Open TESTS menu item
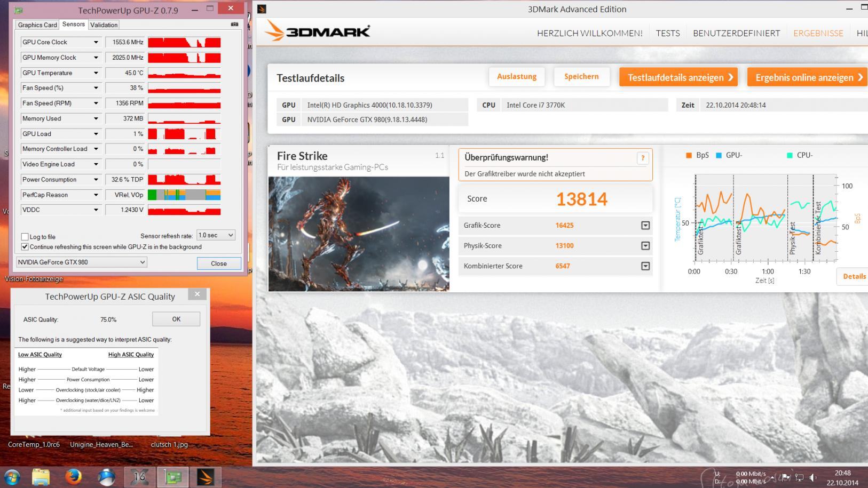 pyautogui.click(x=668, y=33)
